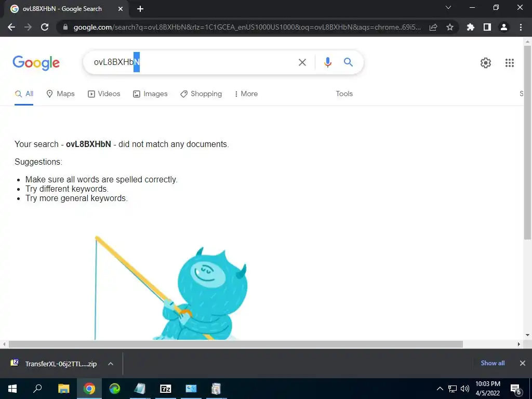532x399 pixels.
Task: Switch to the Maps tab
Action: (60, 94)
